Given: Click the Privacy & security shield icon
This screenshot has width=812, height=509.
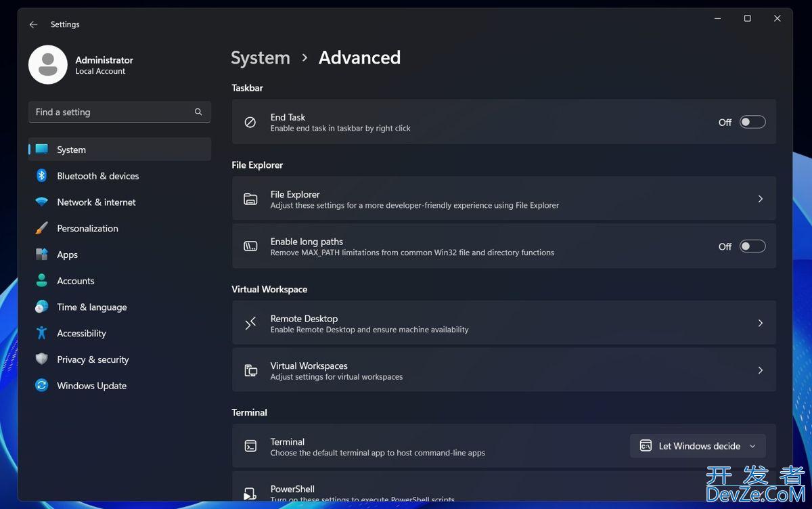Looking at the screenshot, I should click(x=41, y=359).
